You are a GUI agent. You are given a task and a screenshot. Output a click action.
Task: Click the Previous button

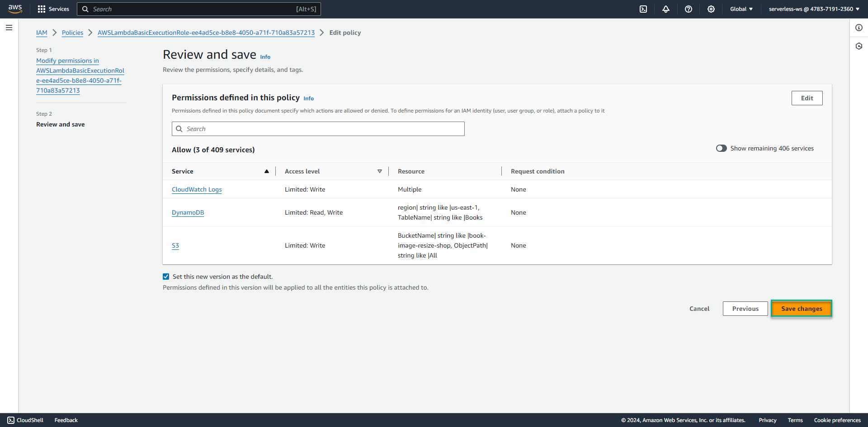point(745,309)
